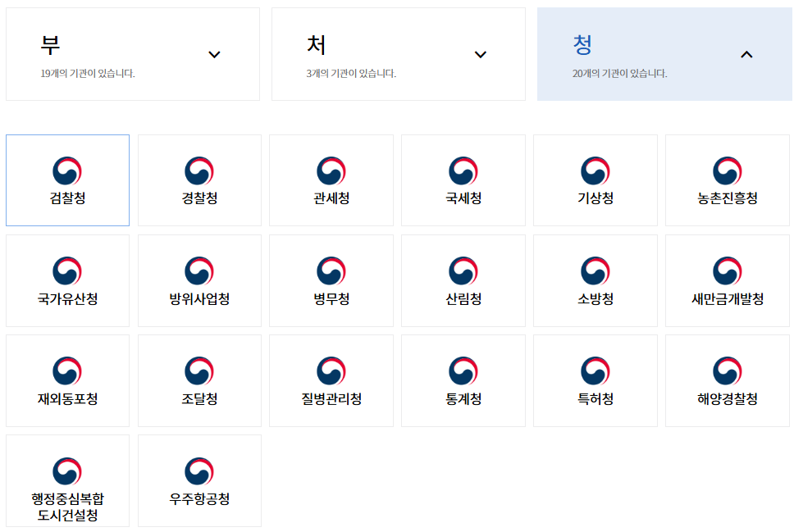794x532 pixels.
Task: Open the 해양경찰청 text label
Action: click(728, 399)
